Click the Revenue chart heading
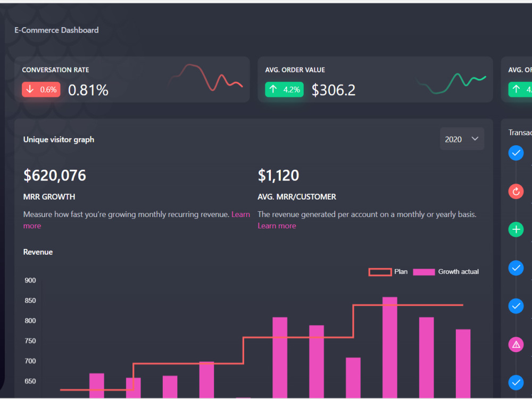This screenshot has height=399, width=532. tap(38, 252)
